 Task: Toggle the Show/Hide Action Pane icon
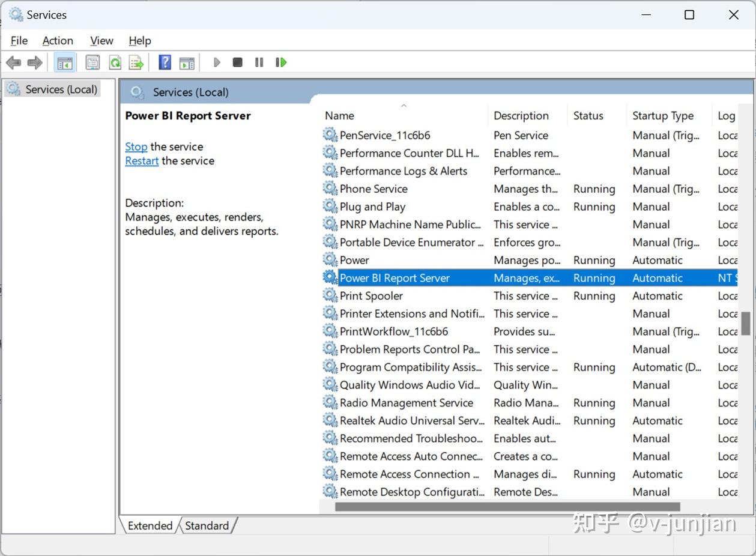point(187,62)
